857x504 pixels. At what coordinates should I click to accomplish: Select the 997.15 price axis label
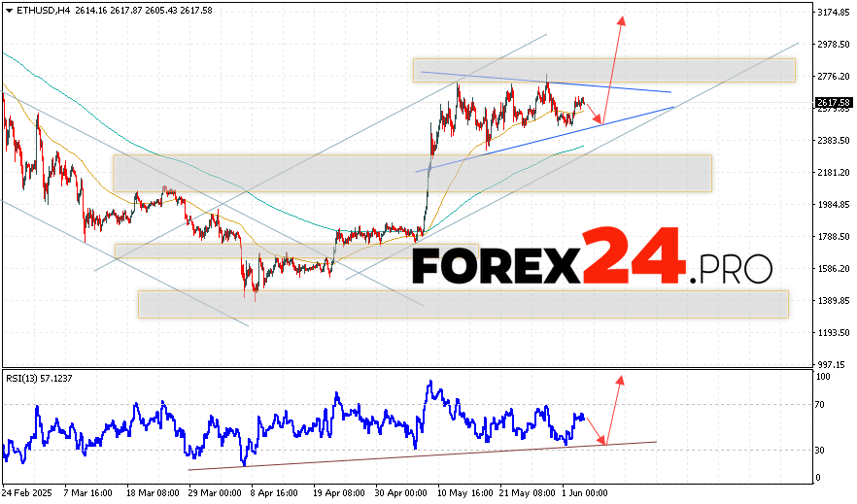point(832,364)
